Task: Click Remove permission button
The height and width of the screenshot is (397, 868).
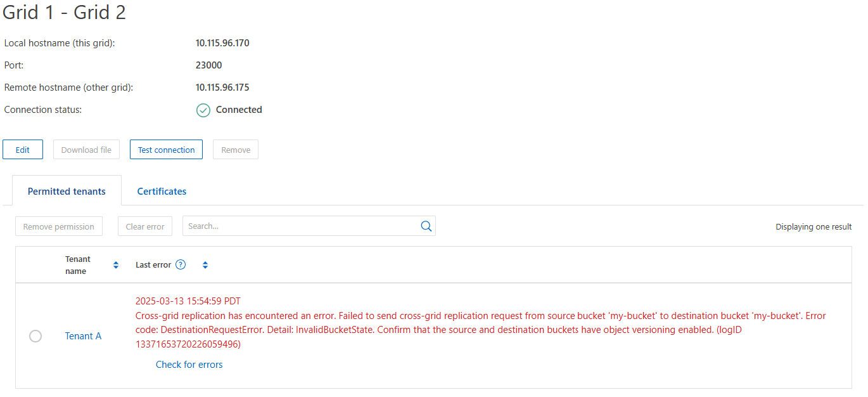Action: [x=59, y=226]
